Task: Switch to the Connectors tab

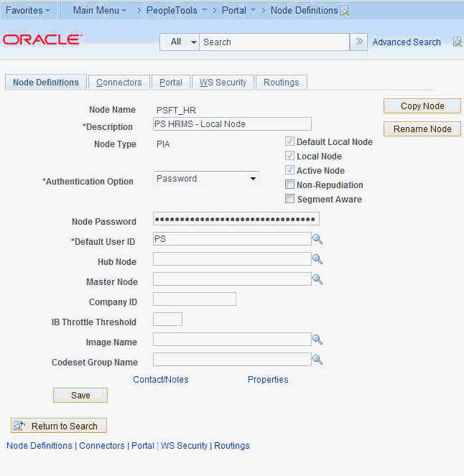Action: [119, 83]
